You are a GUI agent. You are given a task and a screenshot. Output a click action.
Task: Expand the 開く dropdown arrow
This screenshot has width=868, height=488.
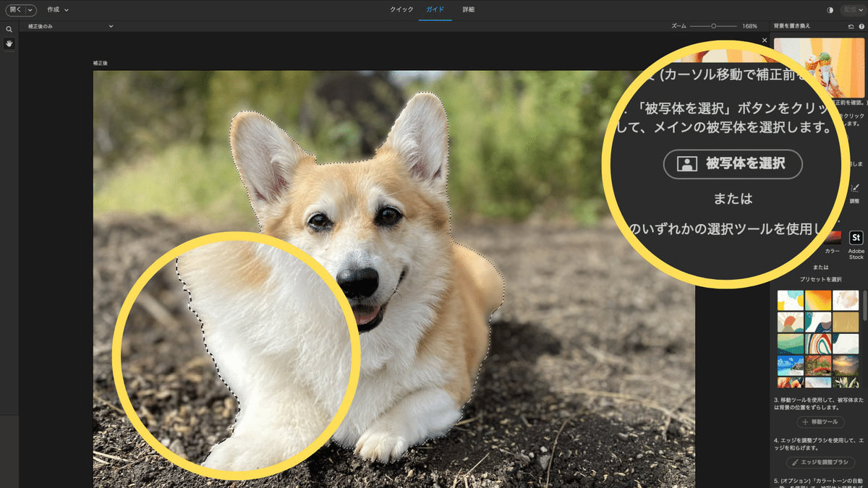[31, 10]
